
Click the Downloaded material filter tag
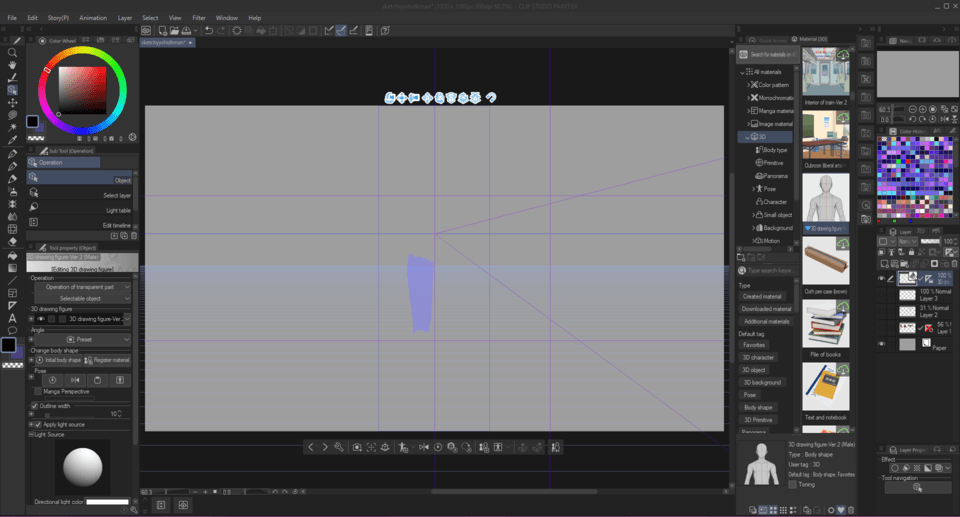(x=766, y=309)
